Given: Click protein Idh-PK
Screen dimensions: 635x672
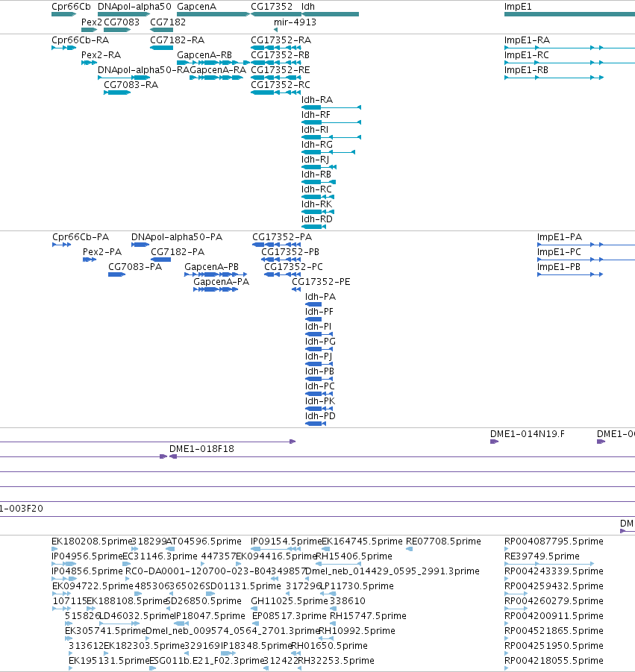Looking at the screenshot, I should tap(320, 401).
